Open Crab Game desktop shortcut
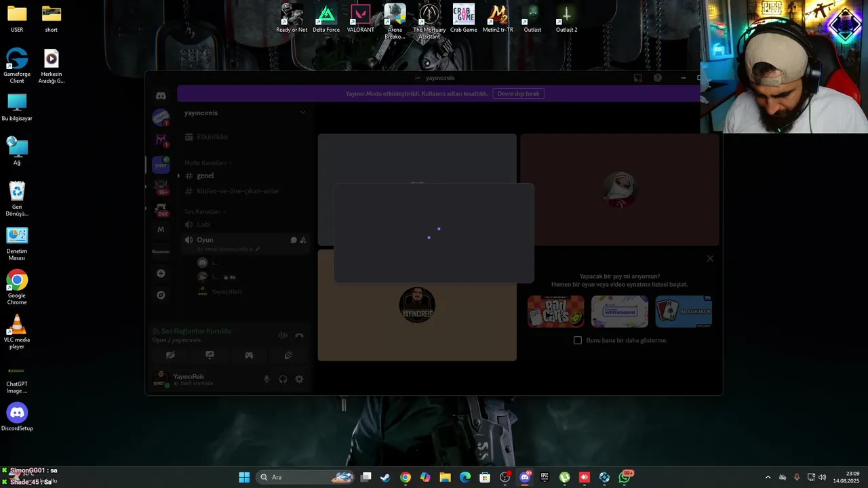The image size is (868, 488). [464, 19]
